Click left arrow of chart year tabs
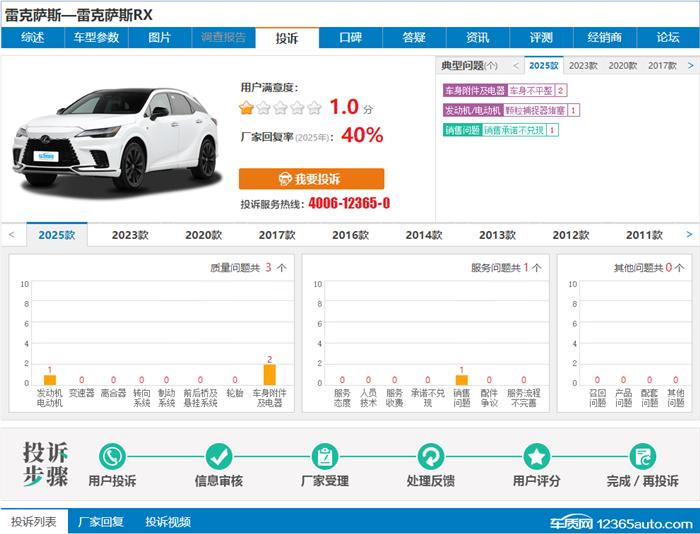Screen dimensions: 700x534 pos(12,234)
